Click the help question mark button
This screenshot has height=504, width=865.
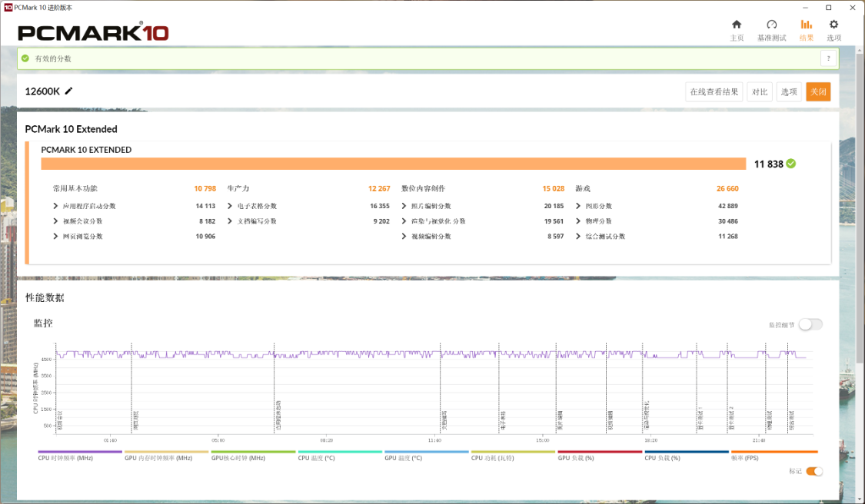(828, 58)
